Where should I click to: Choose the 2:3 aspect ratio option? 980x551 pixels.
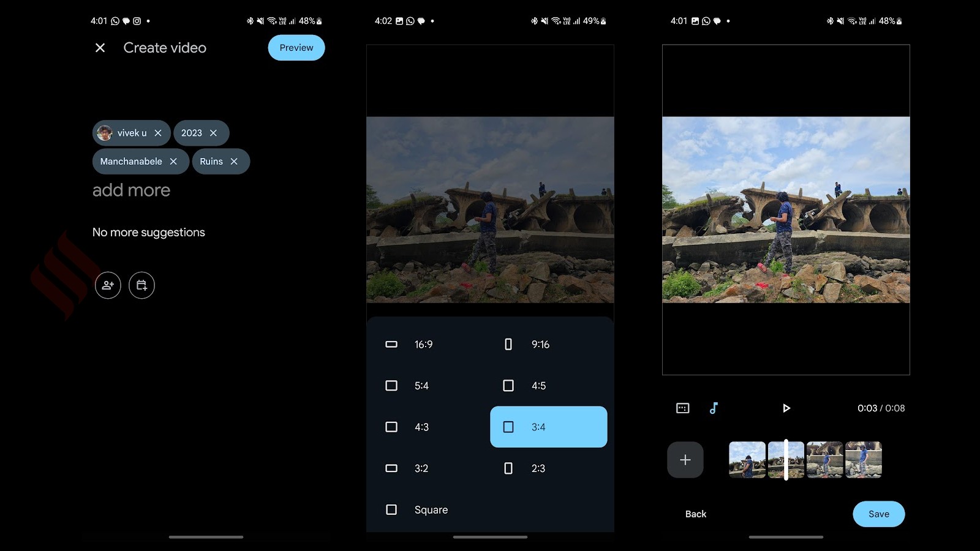pyautogui.click(x=508, y=468)
